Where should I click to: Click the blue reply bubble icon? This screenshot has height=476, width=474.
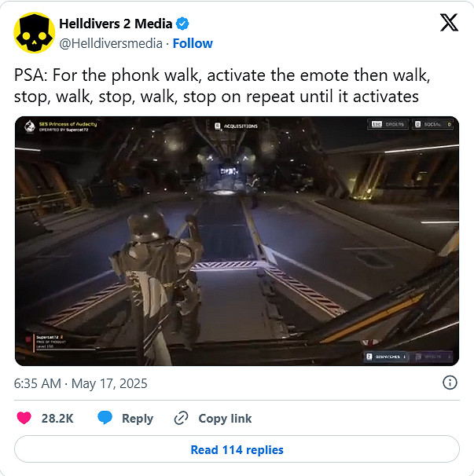(x=105, y=418)
